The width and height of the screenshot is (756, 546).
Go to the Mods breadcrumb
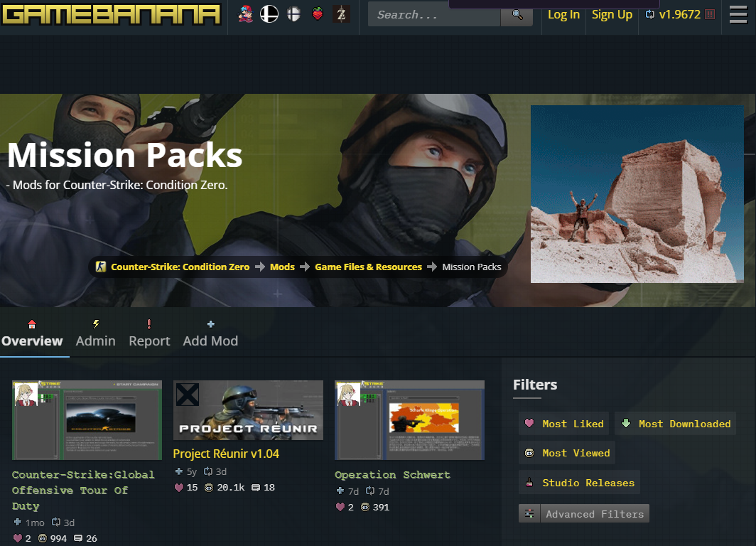pos(282,267)
